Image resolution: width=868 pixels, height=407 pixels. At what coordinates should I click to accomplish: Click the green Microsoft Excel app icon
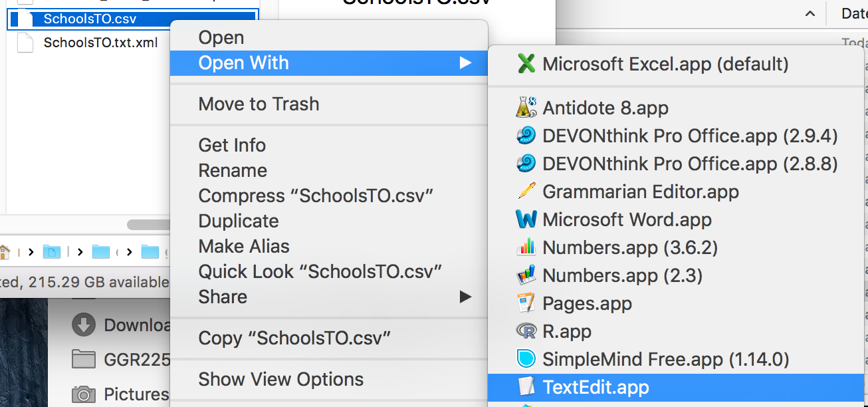click(x=526, y=64)
